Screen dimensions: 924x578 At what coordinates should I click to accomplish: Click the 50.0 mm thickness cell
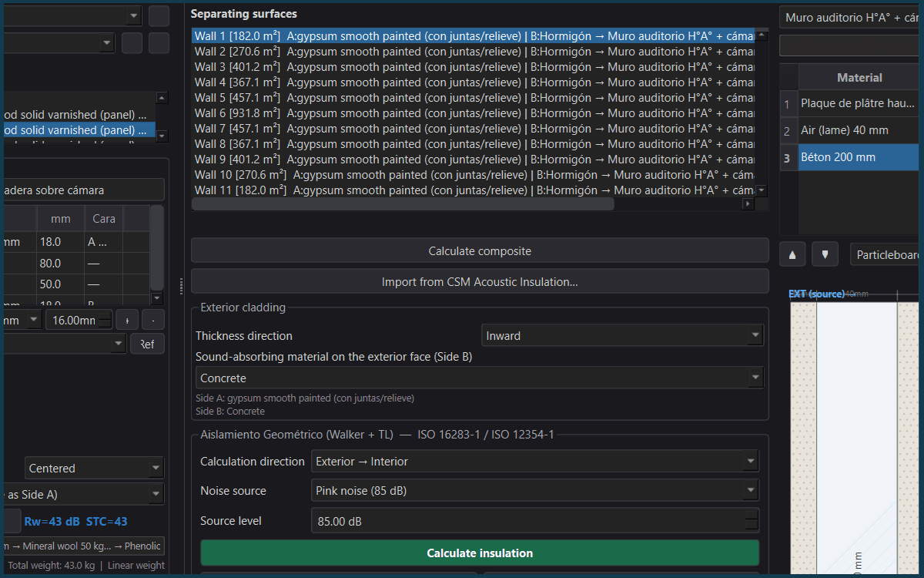[x=60, y=284]
